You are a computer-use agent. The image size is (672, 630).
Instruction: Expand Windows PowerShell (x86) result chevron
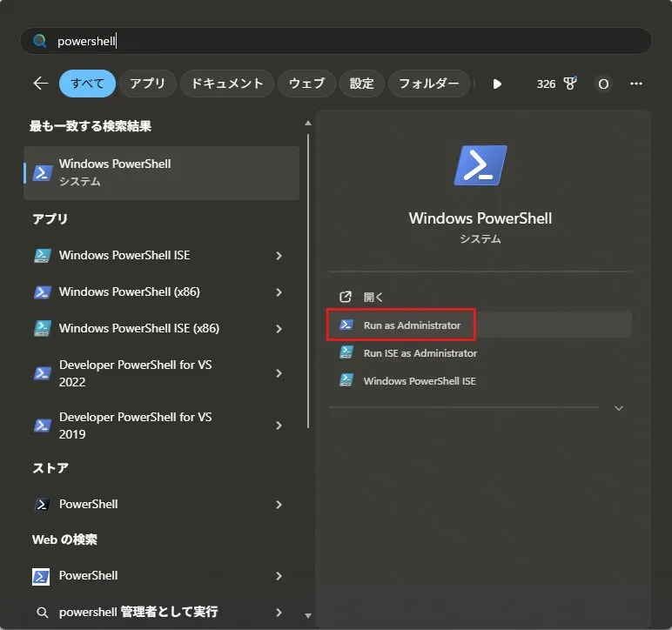279,292
